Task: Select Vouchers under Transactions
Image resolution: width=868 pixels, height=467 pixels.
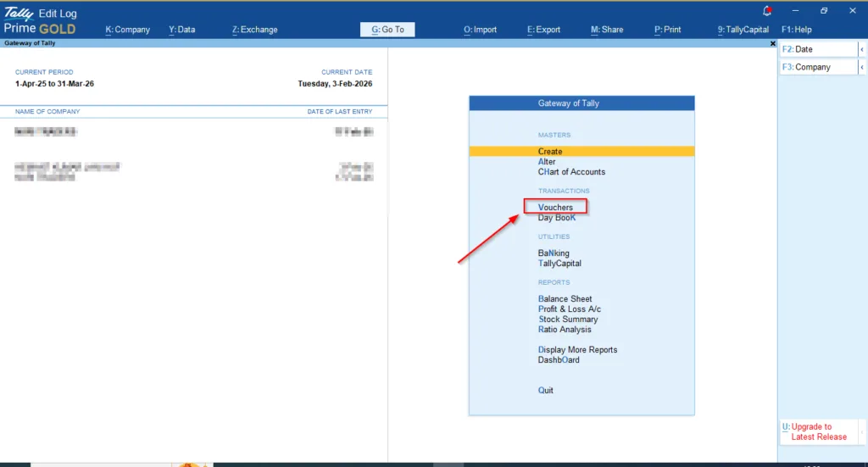Action: tap(555, 208)
